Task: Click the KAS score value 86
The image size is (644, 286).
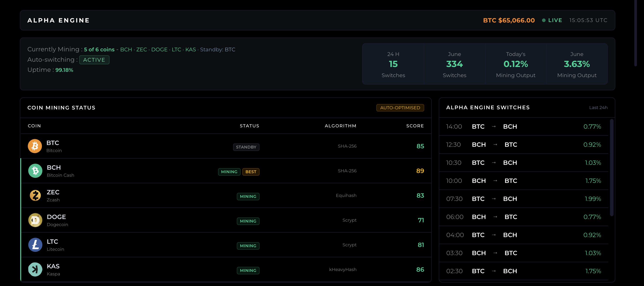Action: [420, 269]
